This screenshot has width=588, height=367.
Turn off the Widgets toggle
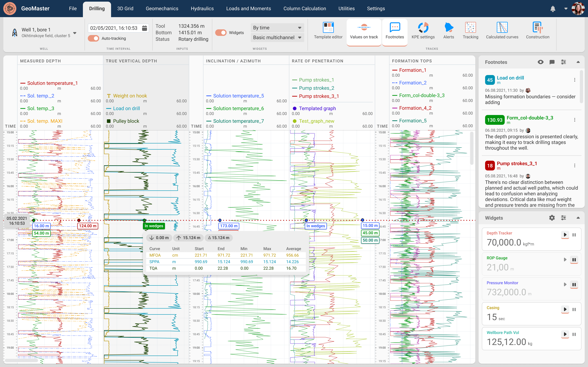tap(221, 33)
